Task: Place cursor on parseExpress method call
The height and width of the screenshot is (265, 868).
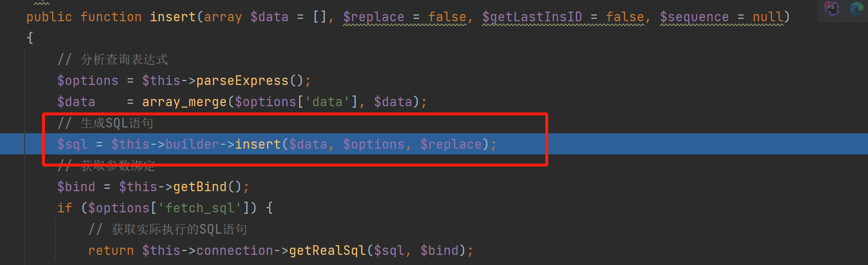Action: (242, 81)
